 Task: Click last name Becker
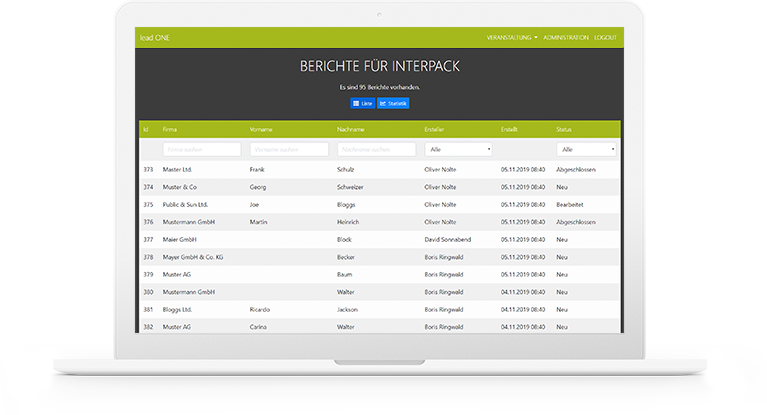point(346,257)
